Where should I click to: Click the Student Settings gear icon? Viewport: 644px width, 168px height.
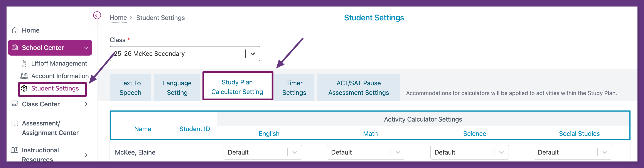(x=24, y=88)
